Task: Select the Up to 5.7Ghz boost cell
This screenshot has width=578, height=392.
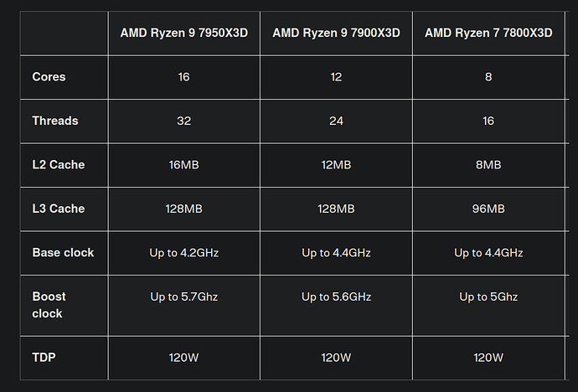Action: (183, 297)
